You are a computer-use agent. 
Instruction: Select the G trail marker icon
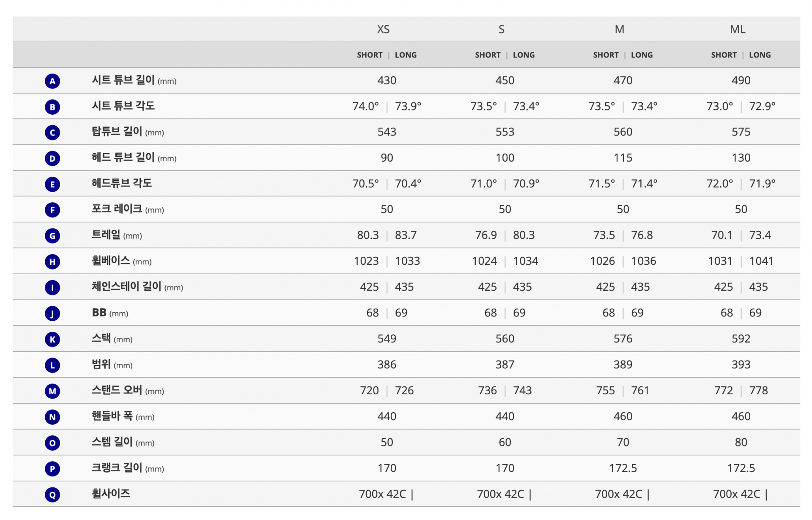tap(52, 236)
